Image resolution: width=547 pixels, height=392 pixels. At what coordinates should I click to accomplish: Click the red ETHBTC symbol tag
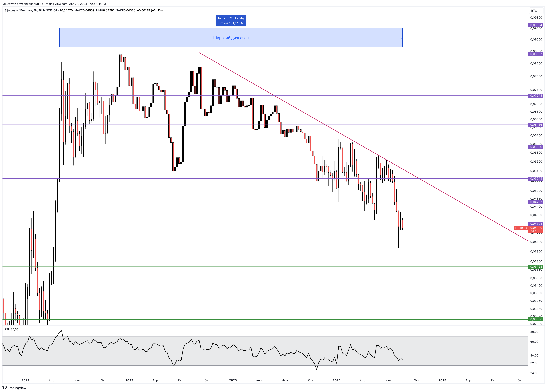521,228
